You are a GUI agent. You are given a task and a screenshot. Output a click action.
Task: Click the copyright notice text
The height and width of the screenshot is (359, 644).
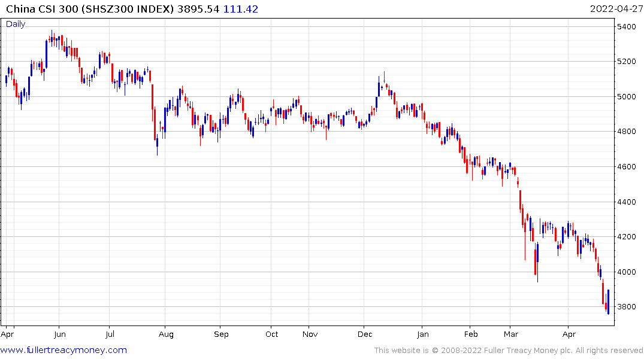pos(509,351)
